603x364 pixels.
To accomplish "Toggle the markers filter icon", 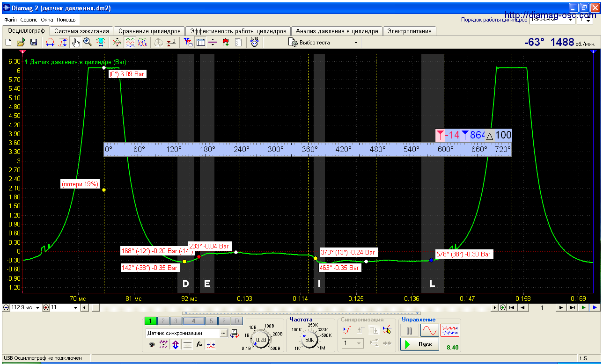I will pos(188,42).
